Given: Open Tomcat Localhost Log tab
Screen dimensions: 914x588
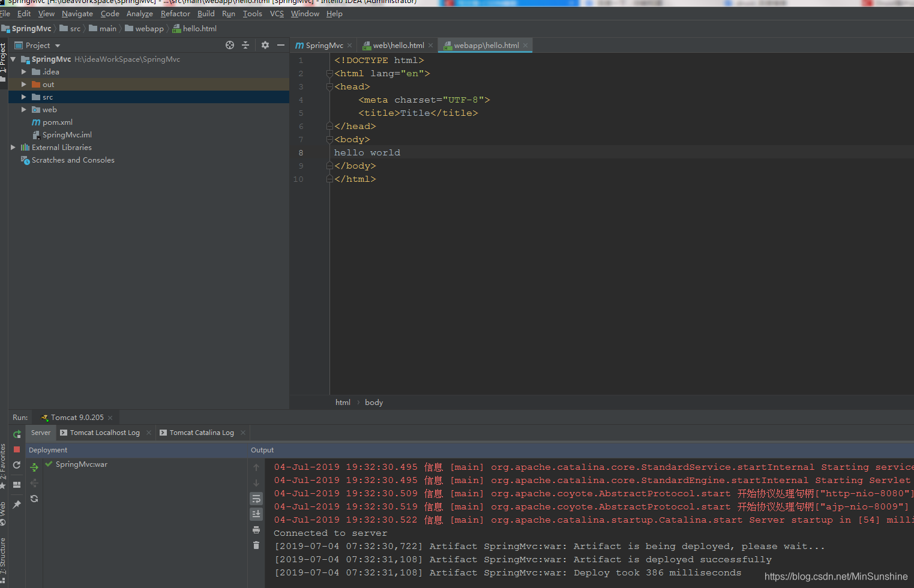Looking at the screenshot, I should click(x=104, y=433).
